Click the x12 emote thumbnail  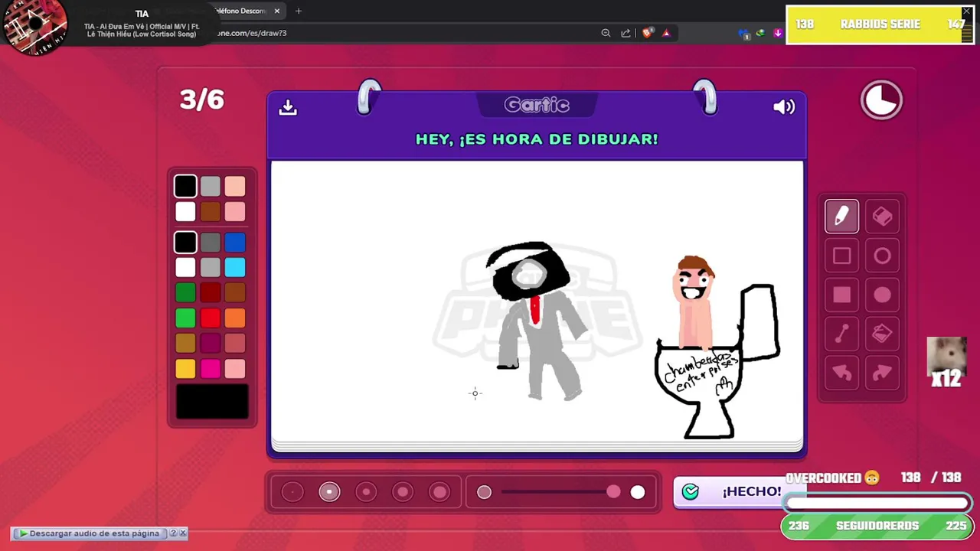[x=946, y=361]
